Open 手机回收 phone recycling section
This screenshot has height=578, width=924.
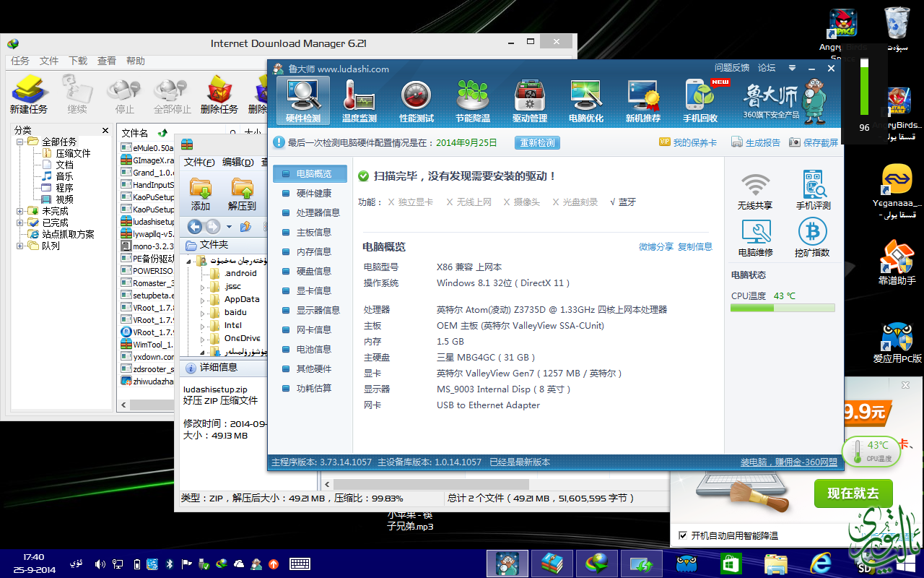coord(700,101)
